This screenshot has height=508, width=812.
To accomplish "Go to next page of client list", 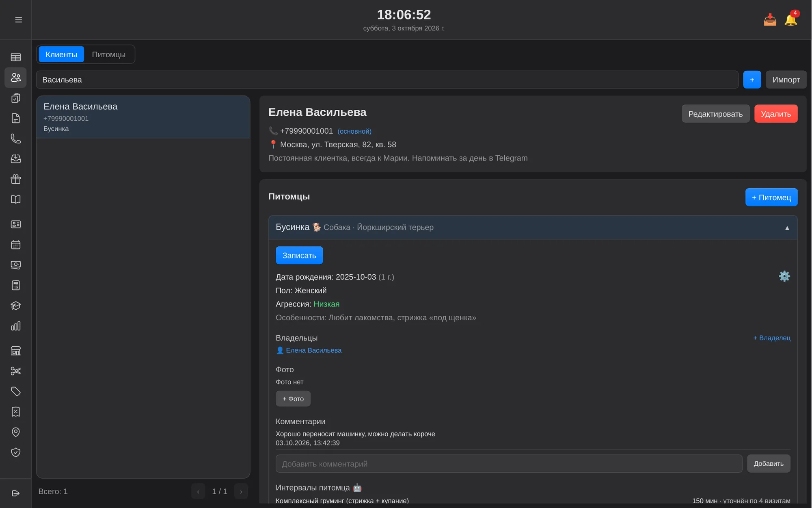I will point(241,491).
